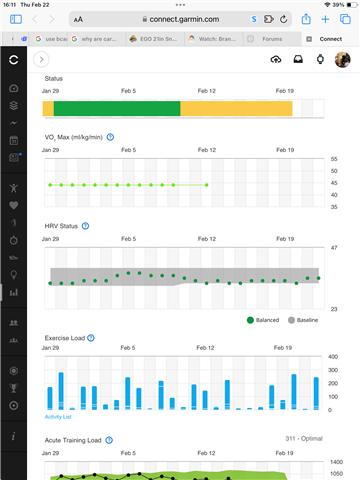360x480 pixels.
Task: Open VO2 Max help question icon
Action: [110, 137]
